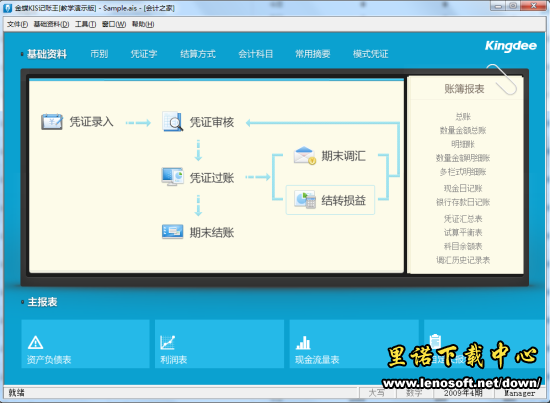Open the 明细账 detail ledger
550x403 pixels.
(x=463, y=144)
